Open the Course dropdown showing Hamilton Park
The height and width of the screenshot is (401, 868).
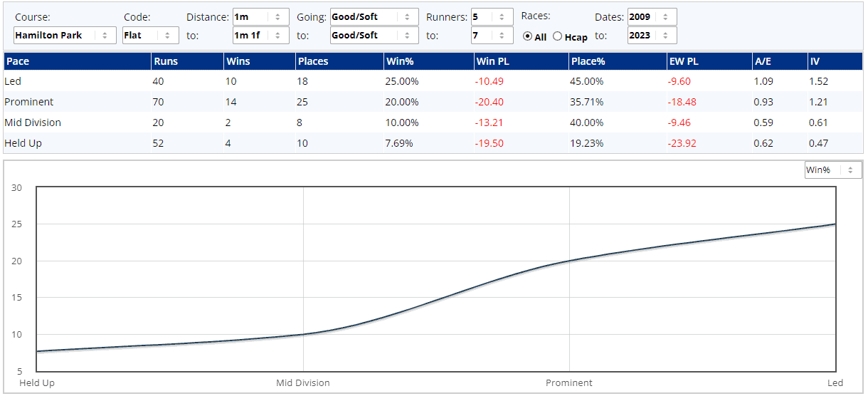pyautogui.click(x=65, y=36)
